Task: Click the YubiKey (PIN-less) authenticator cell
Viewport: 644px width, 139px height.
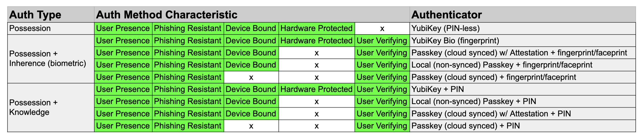Action: 446,28
